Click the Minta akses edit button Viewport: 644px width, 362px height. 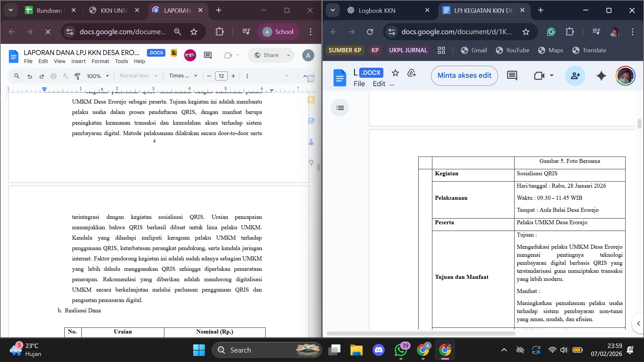464,75
